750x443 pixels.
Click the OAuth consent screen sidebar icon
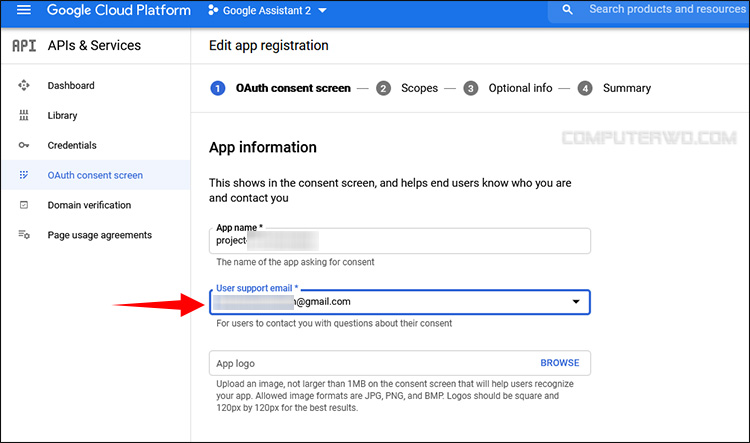[23, 175]
